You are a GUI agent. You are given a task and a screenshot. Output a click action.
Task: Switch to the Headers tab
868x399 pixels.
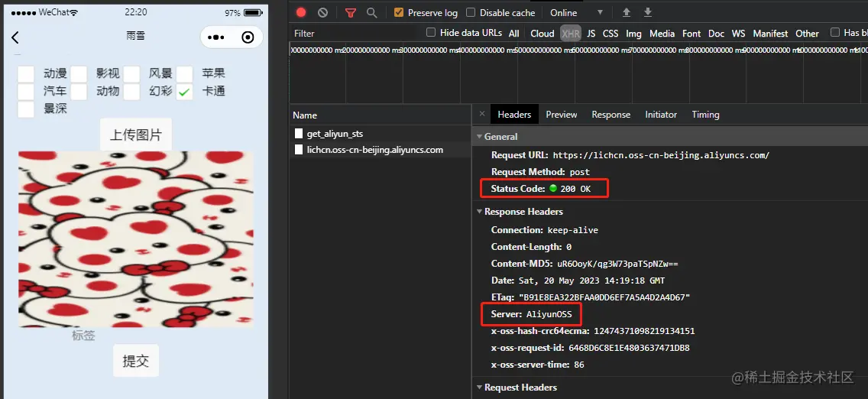click(x=514, y=115)
